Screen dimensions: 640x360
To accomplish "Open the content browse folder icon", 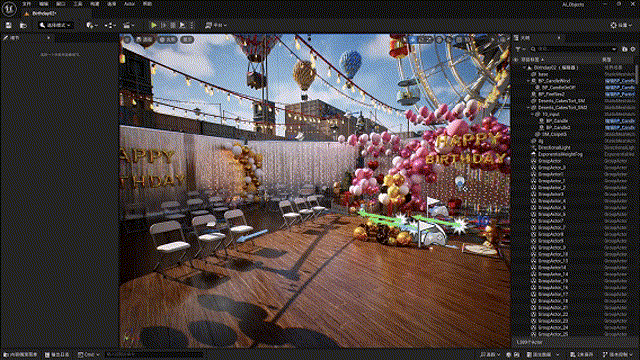I will 23,25.
